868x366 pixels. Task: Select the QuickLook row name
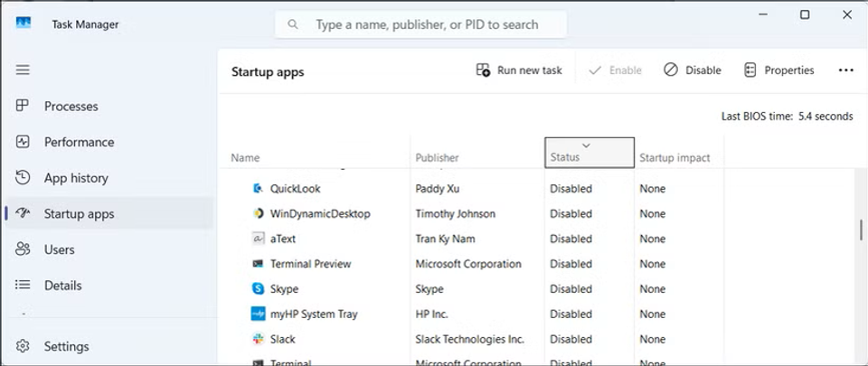[x=295, y=189]
